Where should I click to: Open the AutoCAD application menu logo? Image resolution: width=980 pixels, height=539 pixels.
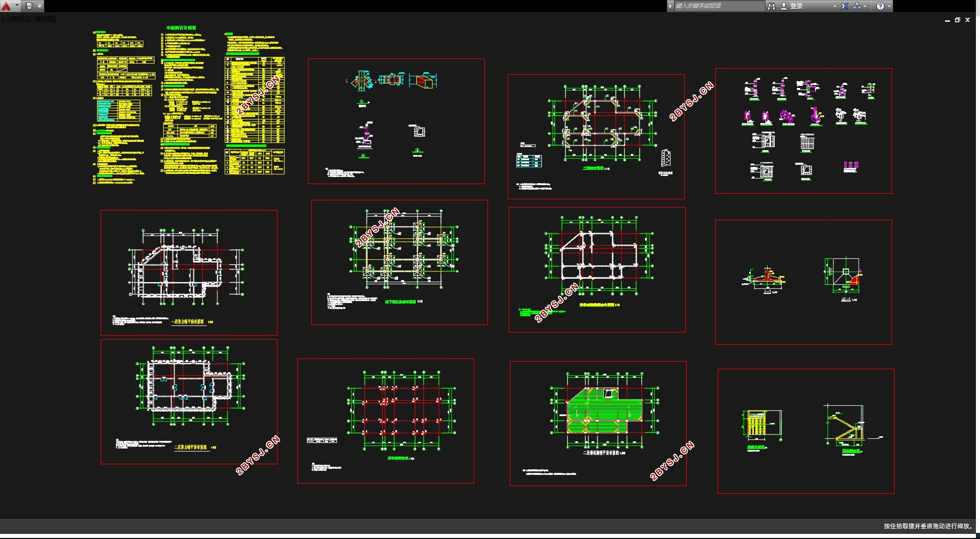pos(6,6)
